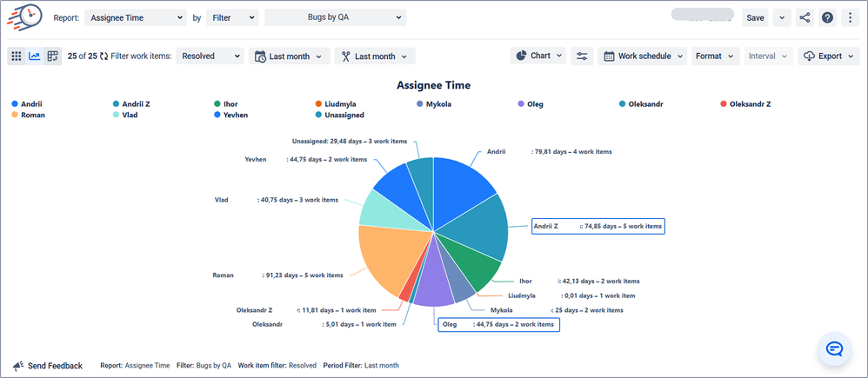This screenshot has width=868, height=378.
Task: Open the Format dropdown
Action: point(715,56)
